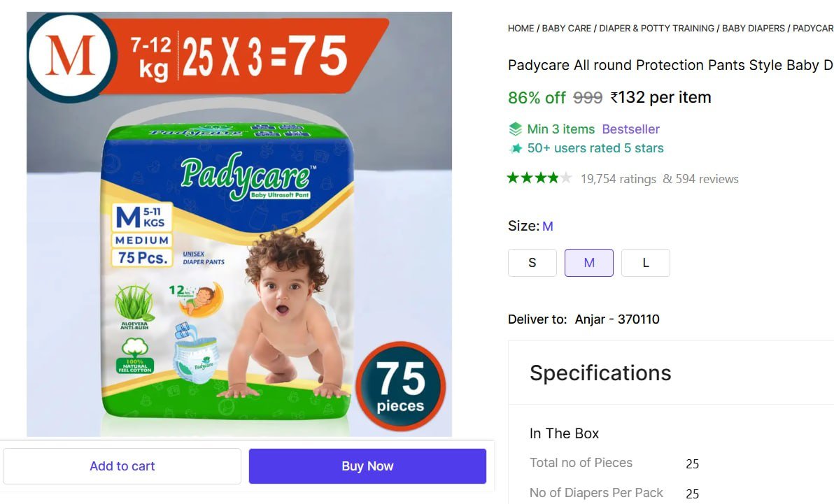
Task: Click the natural feel cotton icon
Action: (135, 356)
